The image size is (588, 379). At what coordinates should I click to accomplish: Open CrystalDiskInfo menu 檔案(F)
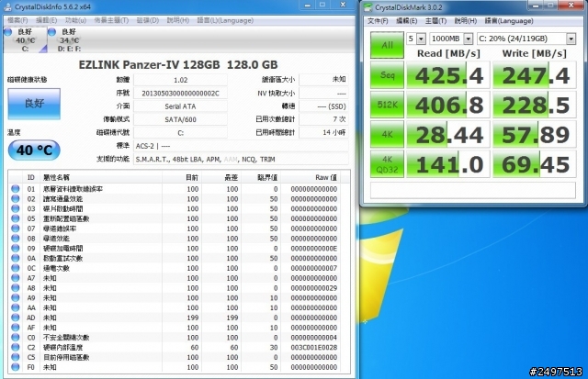click(17, 20)
